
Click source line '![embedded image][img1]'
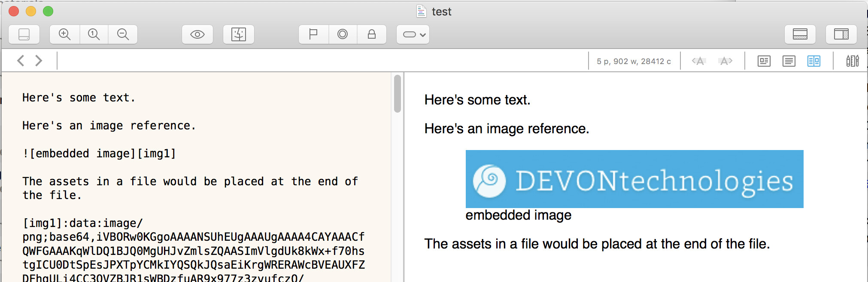(x=99, y=153)
